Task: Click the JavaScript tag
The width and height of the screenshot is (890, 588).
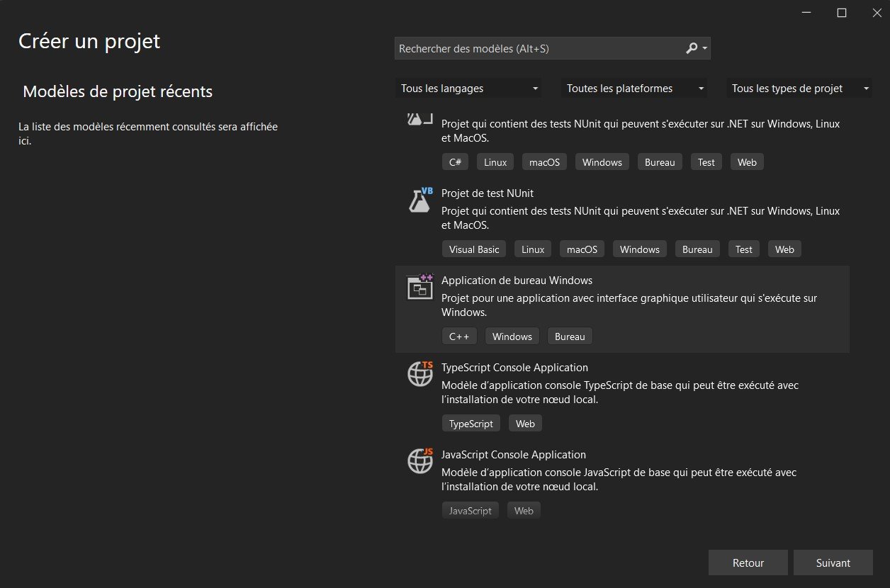Action: pos(471,511)
